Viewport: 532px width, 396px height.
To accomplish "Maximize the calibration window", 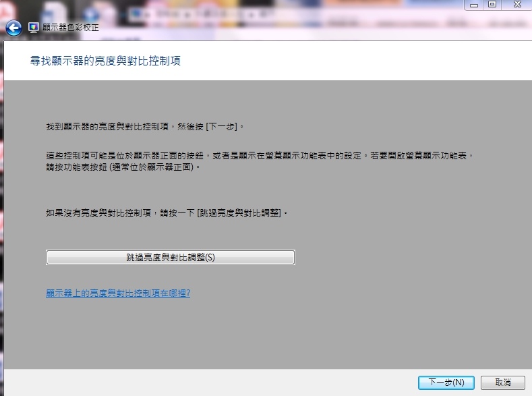I will 492,5.
